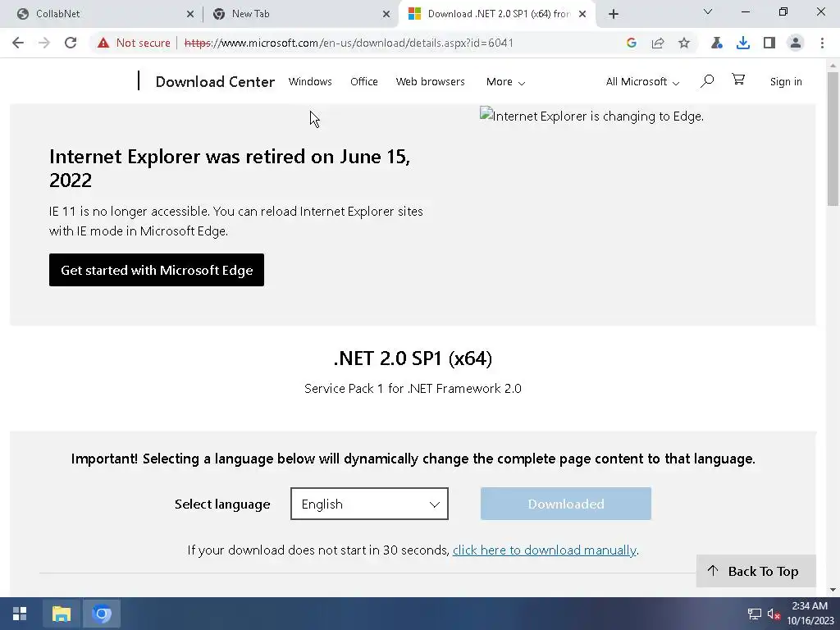Click the Google icon in address bar
Image resolution: width=840 pixels, height=630 pixels.
click(x=631, y=43)
